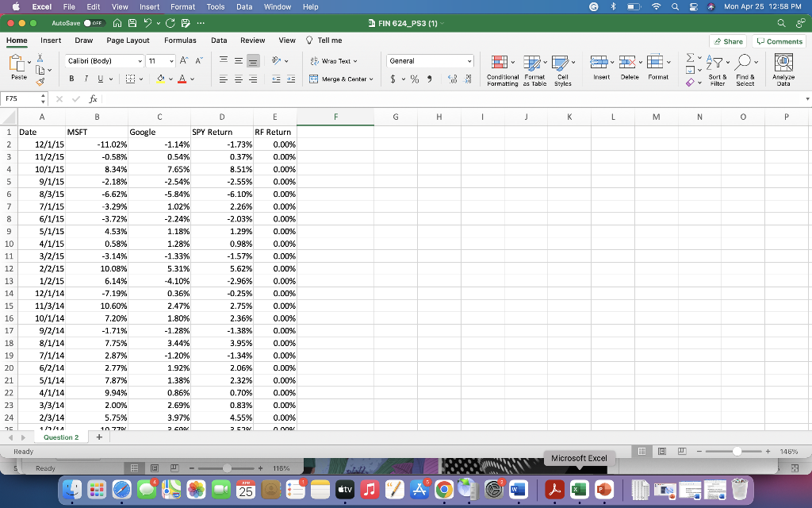
Task: Click the Share button
Action: coord(727,40)
